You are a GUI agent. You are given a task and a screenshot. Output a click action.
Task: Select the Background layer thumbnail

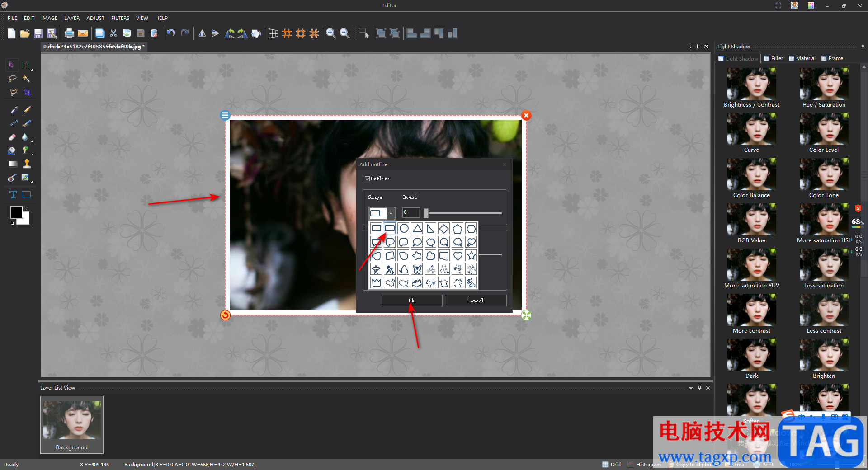(x=72, y=425)
